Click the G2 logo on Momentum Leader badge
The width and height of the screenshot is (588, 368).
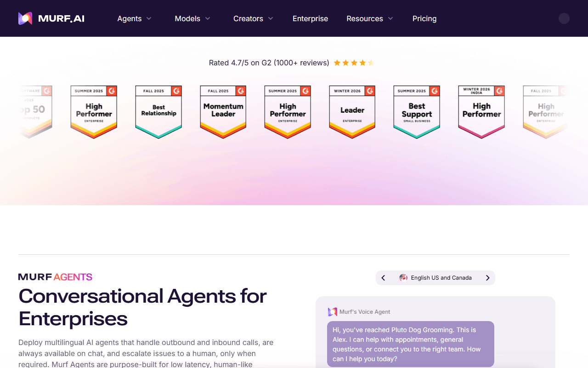click(x=241, y=91)
